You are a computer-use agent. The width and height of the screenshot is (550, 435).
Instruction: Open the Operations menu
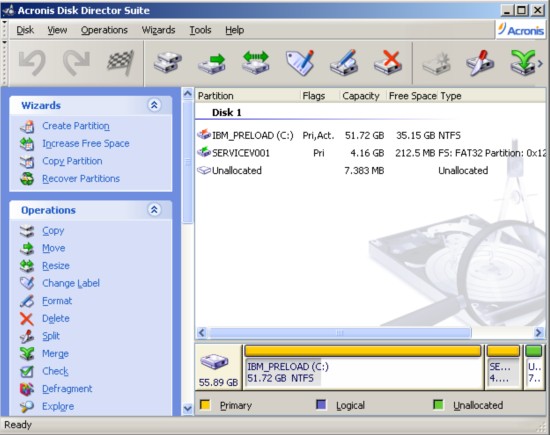pos(104,30)
